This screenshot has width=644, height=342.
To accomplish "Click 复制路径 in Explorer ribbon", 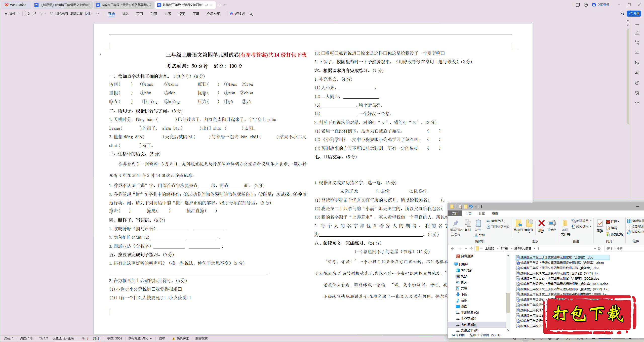I will pyautogui.click(x=495, y=221).
